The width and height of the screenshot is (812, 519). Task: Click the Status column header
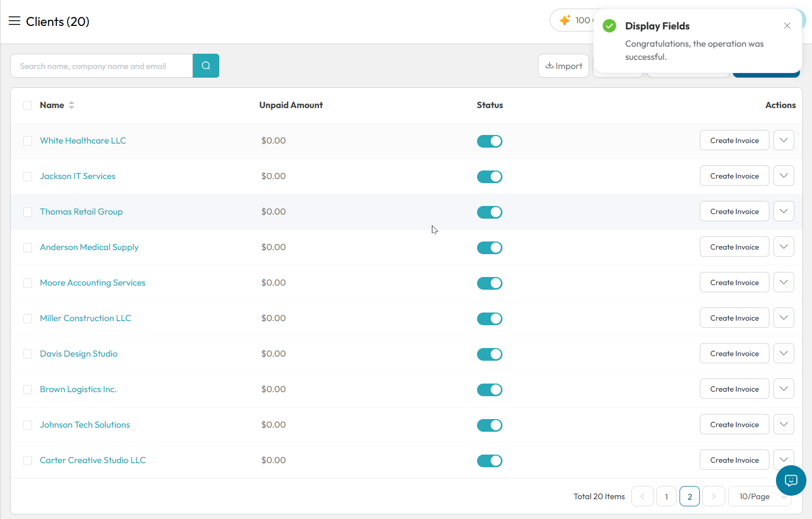click(490, 105)
